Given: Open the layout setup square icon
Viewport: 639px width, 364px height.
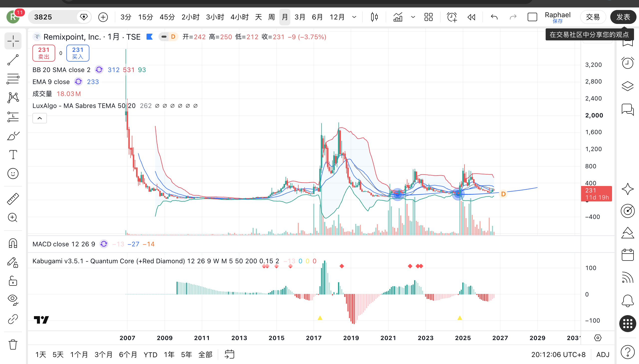Looking at the screenshot, I should 532,17.
